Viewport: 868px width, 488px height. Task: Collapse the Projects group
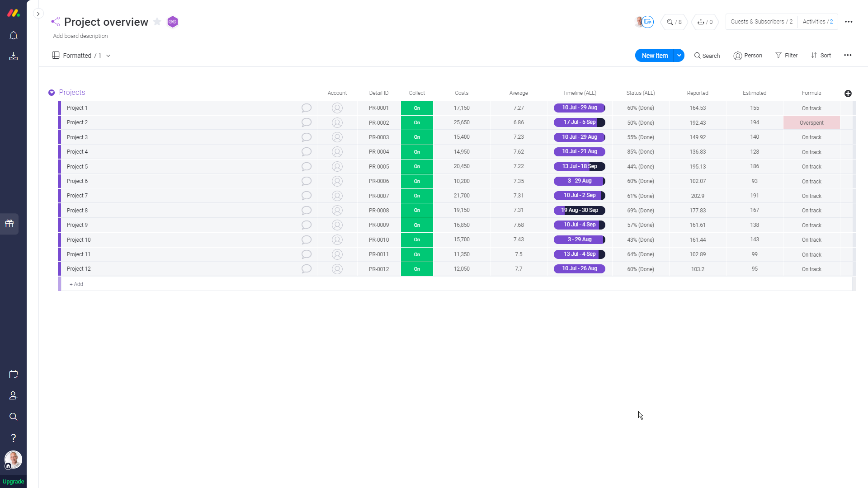click(x=52, y=93)
